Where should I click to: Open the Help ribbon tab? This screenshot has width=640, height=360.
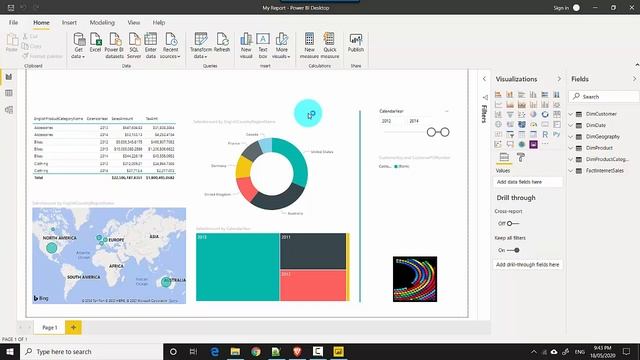[x=159, y=22]
